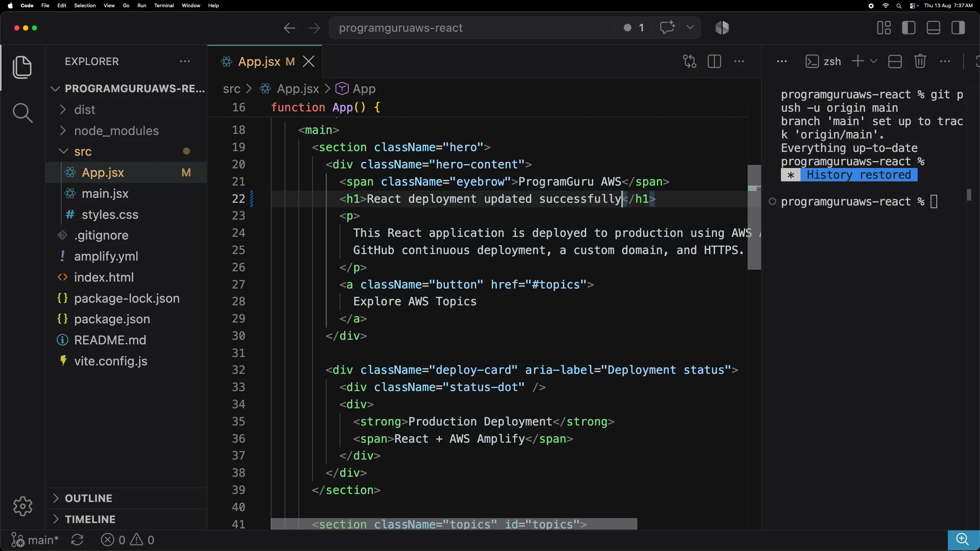Split the editor to the right

click(x=714, y=62)
